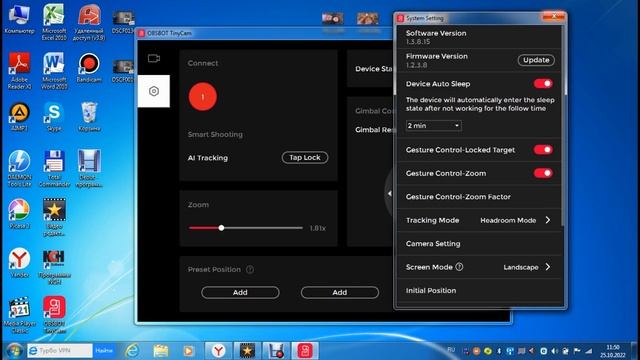Open the Bandicam recorder taskbar button

(276, 351)
